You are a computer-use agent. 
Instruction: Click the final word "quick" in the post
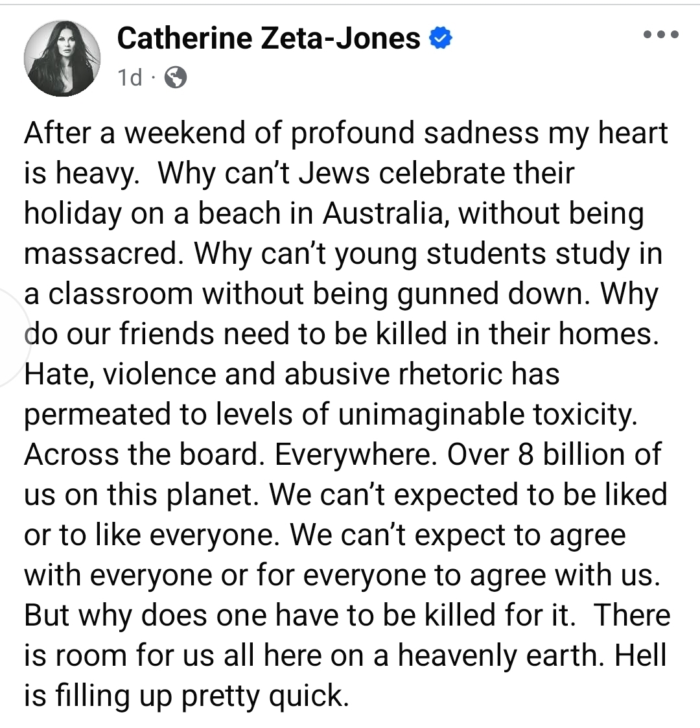(x=311, y=696)
